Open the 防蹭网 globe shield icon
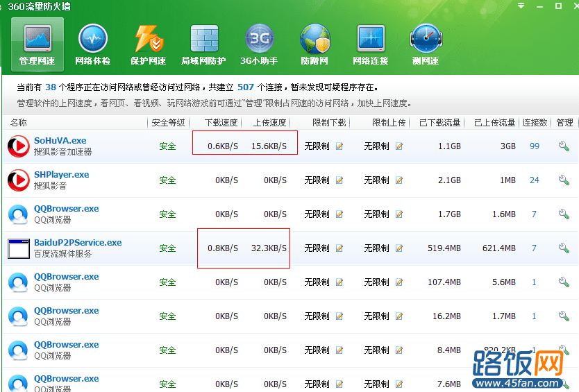Image resolution: width=579 pixels, height=392 pixels. (x=314, y=38)
